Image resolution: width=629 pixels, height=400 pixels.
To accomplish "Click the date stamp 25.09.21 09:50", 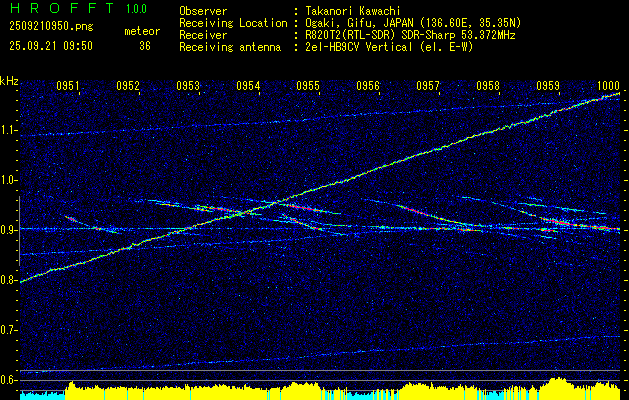I will click(x=51, y=46).
